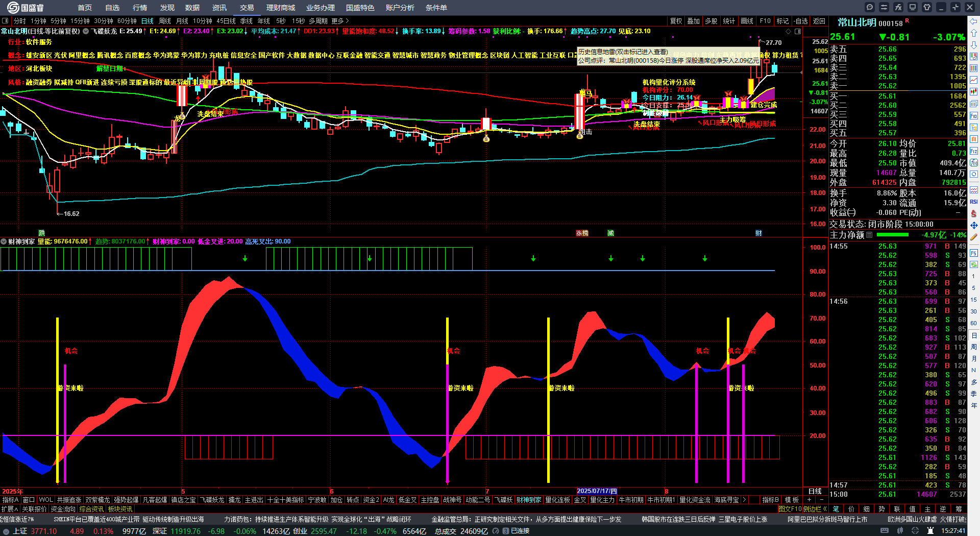Toggle 叠加 overlay option
Viewport: 980px width, 536px height.
click(693, 21)
